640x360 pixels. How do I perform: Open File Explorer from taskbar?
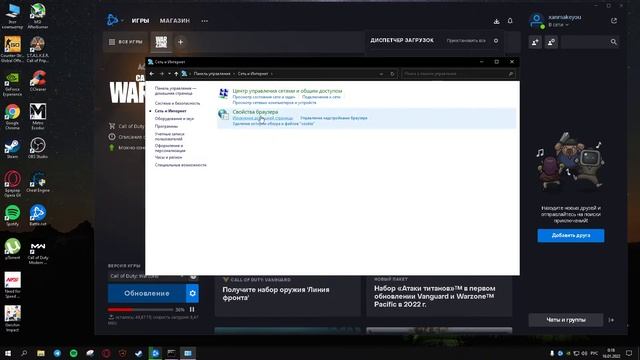click(40, 353)
